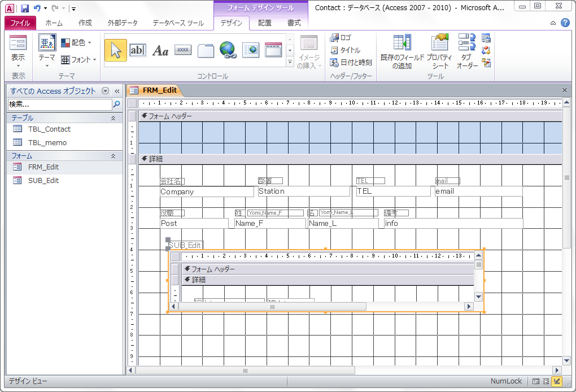576x392 pixels.
Task: Collapse the navigation pane with chevron
Action: (117, 91)
